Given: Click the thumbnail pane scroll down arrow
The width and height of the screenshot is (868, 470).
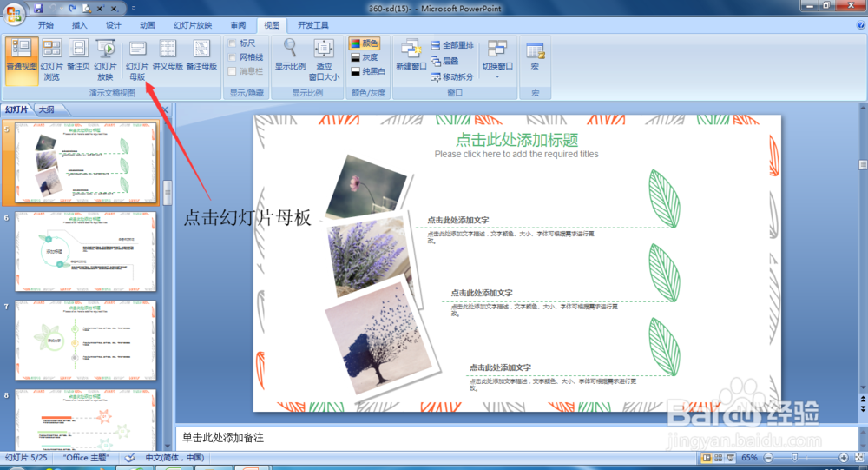Looking at the screenshot, I should coord(168,447).
